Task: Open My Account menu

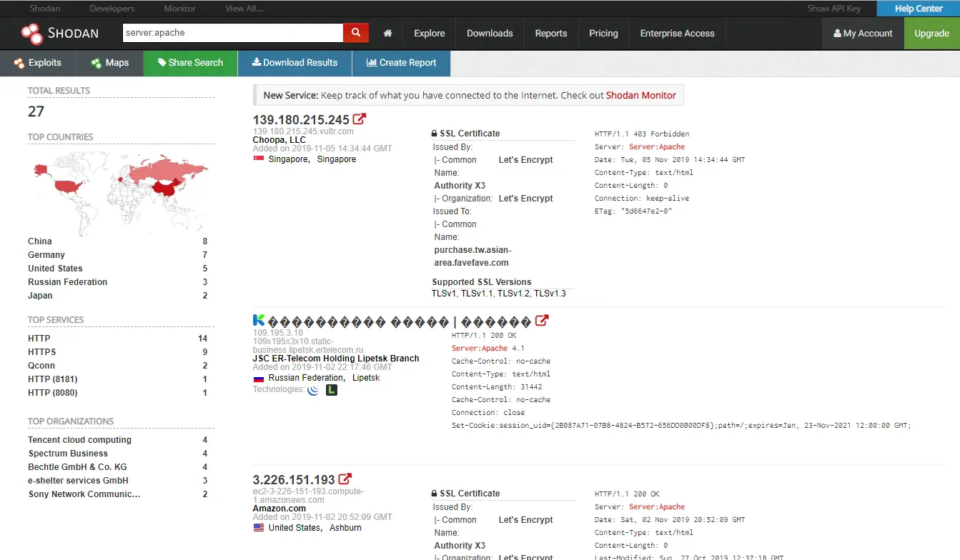Action: pos(863,34)
